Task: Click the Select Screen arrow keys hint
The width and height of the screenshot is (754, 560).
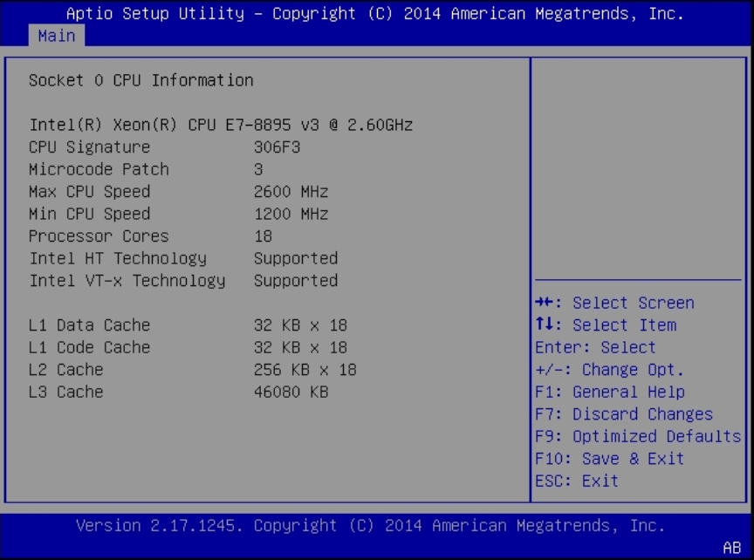Action: (615, 303)
